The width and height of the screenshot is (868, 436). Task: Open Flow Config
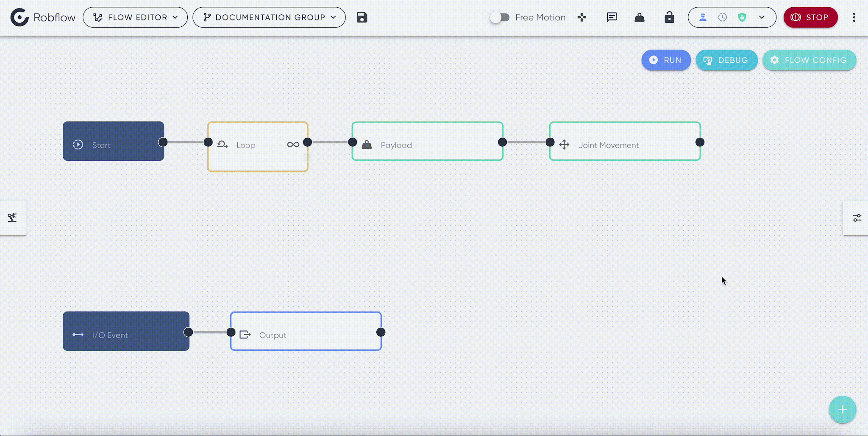(809, 60)
